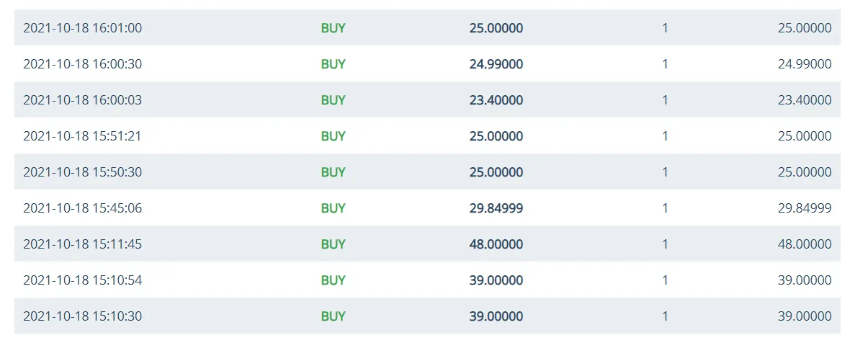Select the 2021-10-18 16:00:03 timestamp

click(x=83, y=100)
